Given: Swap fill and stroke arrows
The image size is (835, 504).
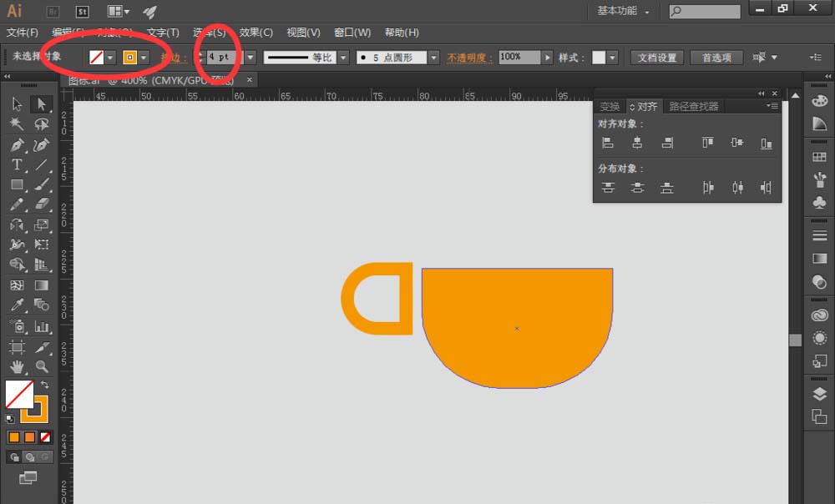Looking at the screenshot, I should (45, 384).
